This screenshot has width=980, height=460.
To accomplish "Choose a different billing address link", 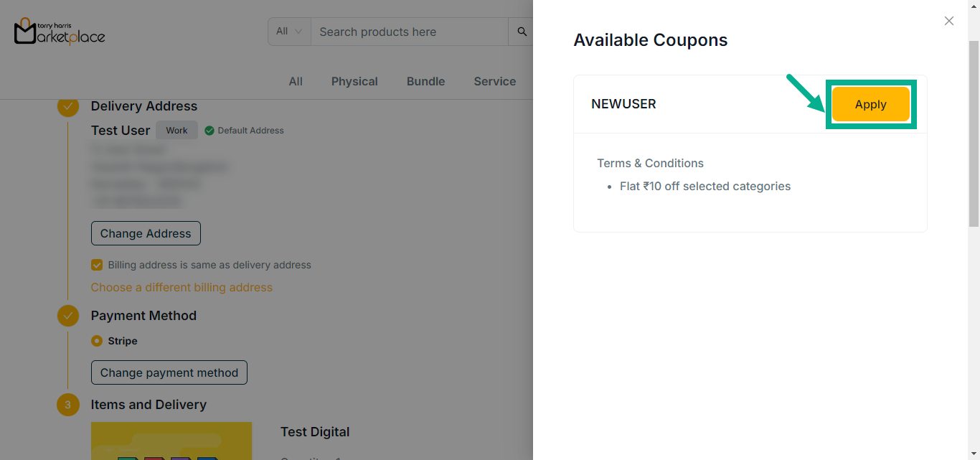I will pyautogui.click(x=182, y=287).
